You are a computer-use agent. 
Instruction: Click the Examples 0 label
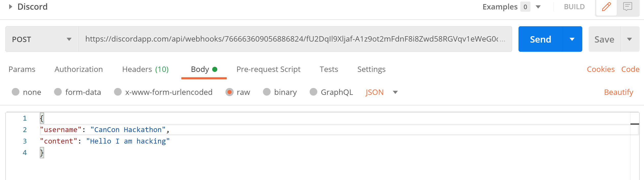coord(506,7)
